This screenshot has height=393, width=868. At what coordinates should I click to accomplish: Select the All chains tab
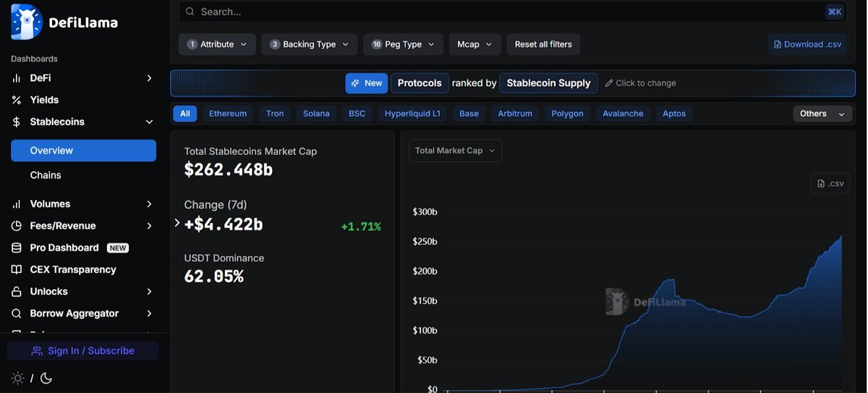(x=185, y=113)
